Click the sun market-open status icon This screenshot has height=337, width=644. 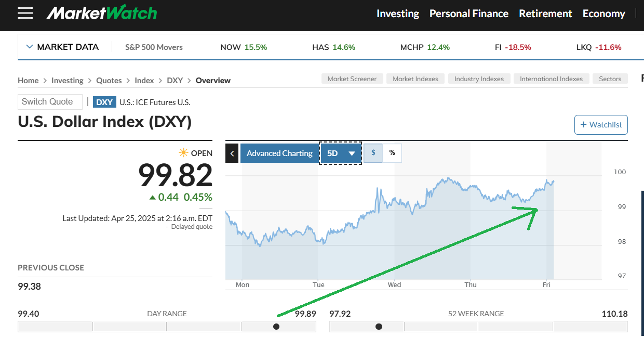pyautogui.click(x=183, y=153)
